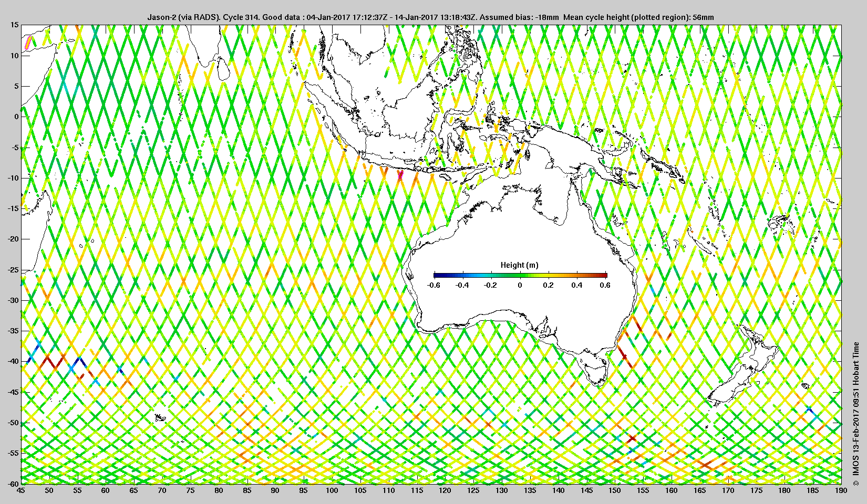Click latitude tick label 10 on left axis
Viewport: 867px width, 504px height.
tap(15, 55)
